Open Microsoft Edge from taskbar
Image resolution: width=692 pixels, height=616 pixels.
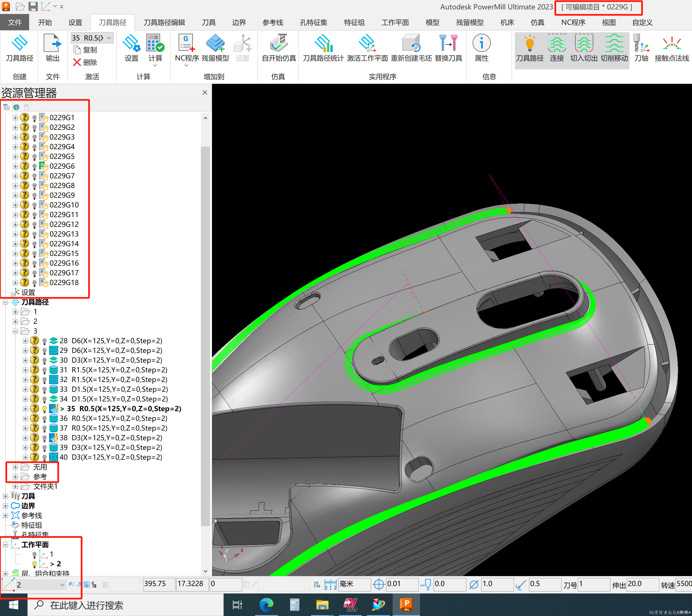click(x=266, y=605)
